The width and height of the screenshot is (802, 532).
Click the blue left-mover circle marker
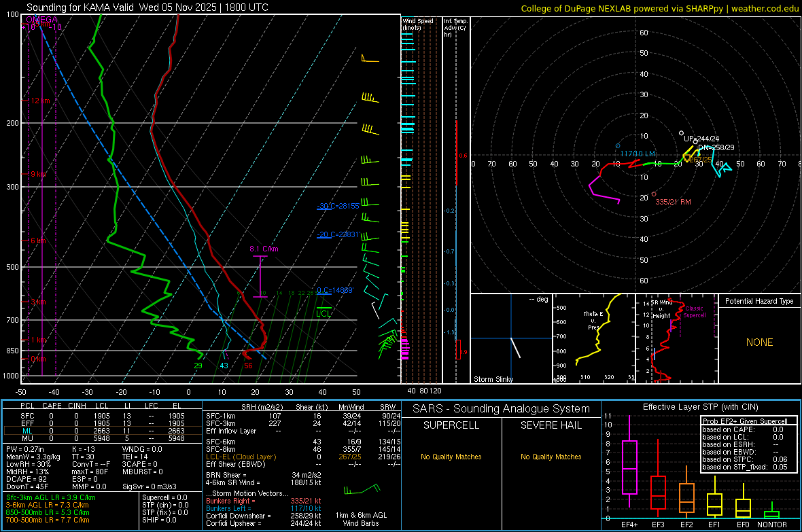pyautogui.click(x=618, y=146)
